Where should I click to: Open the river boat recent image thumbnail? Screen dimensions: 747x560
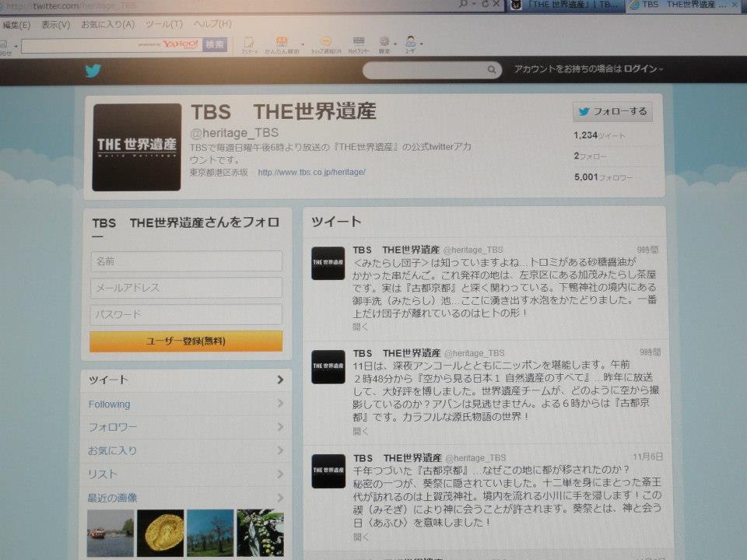[110, 533]
